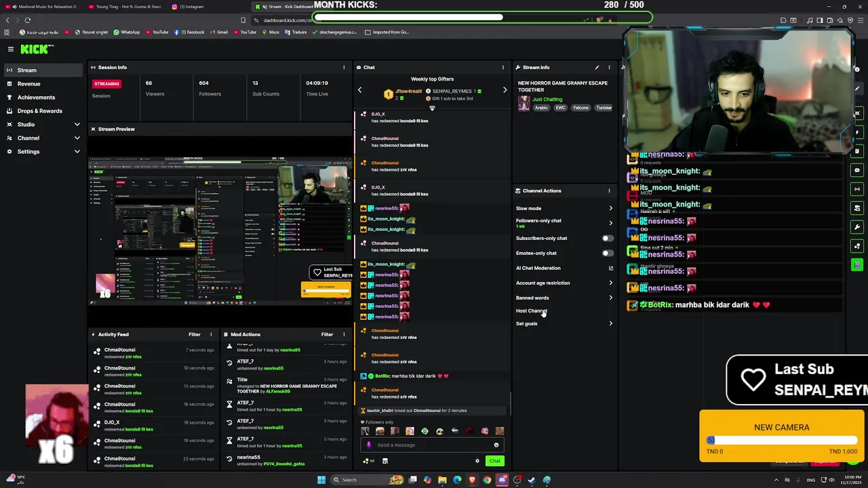Viewport: 868px width, 488px height.
Task: Click the EWC stream tag
Action: click(561, 108)
